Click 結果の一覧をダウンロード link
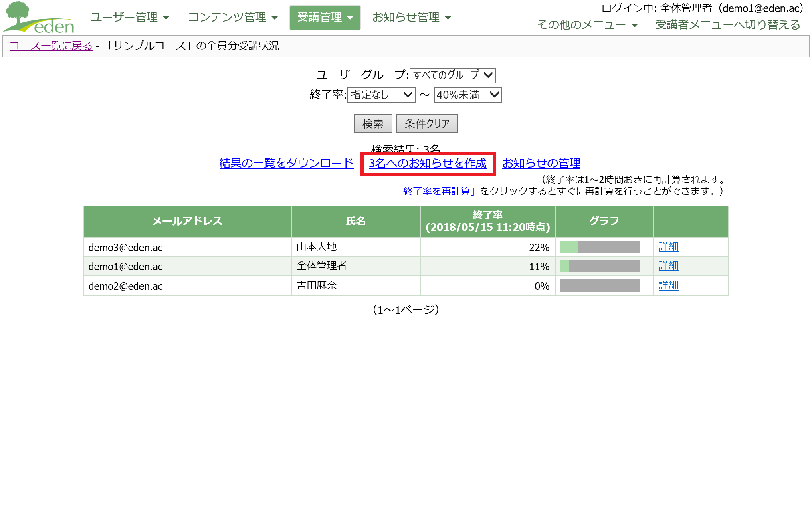 tap(286, 163)
